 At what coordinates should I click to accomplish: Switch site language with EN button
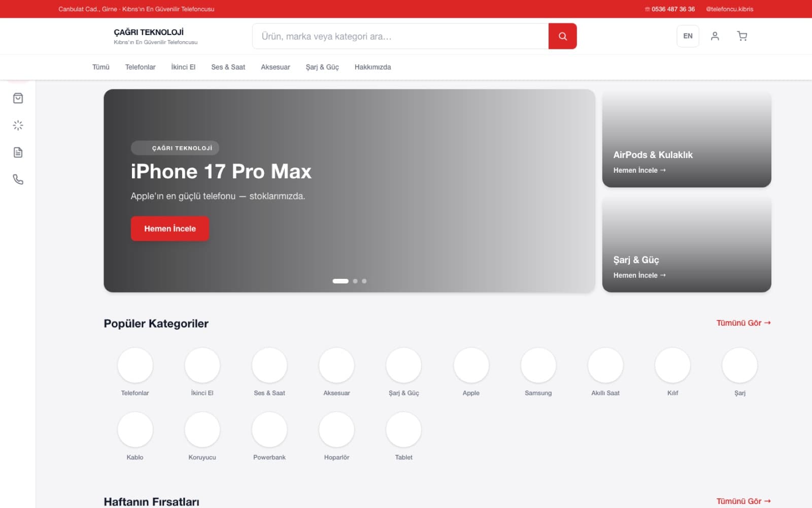click(688, 36)
